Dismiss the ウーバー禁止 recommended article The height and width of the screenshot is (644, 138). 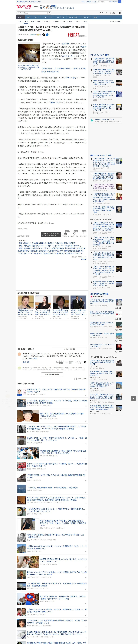tap(86, 406)
